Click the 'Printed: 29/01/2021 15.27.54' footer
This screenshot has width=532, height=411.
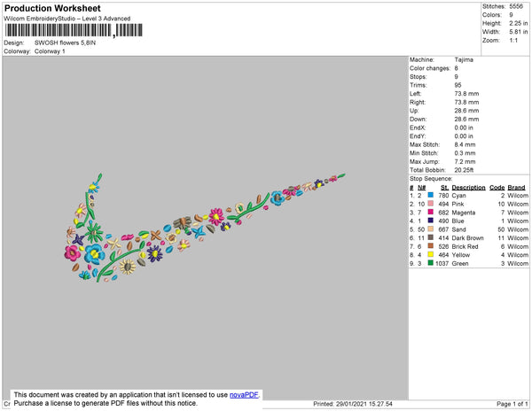[x=353, y=404]
